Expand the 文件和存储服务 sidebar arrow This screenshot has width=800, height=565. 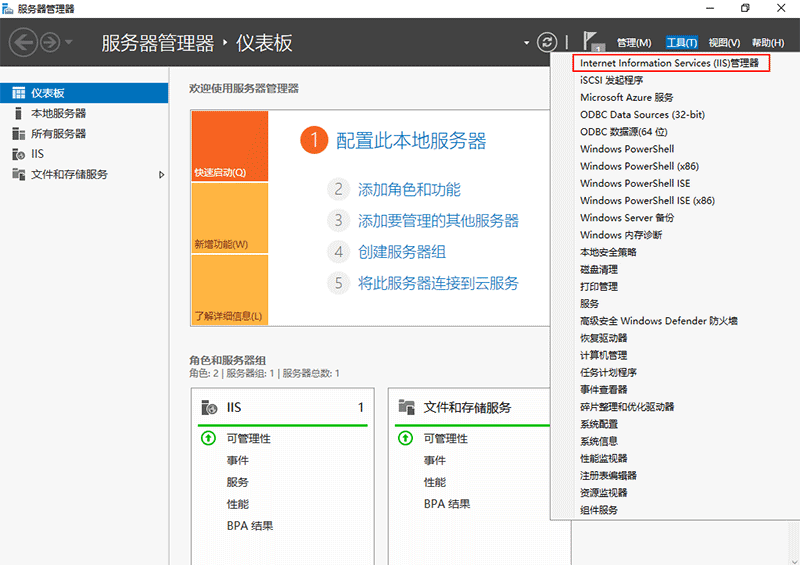pyautogui.click(x=162, y=175)
